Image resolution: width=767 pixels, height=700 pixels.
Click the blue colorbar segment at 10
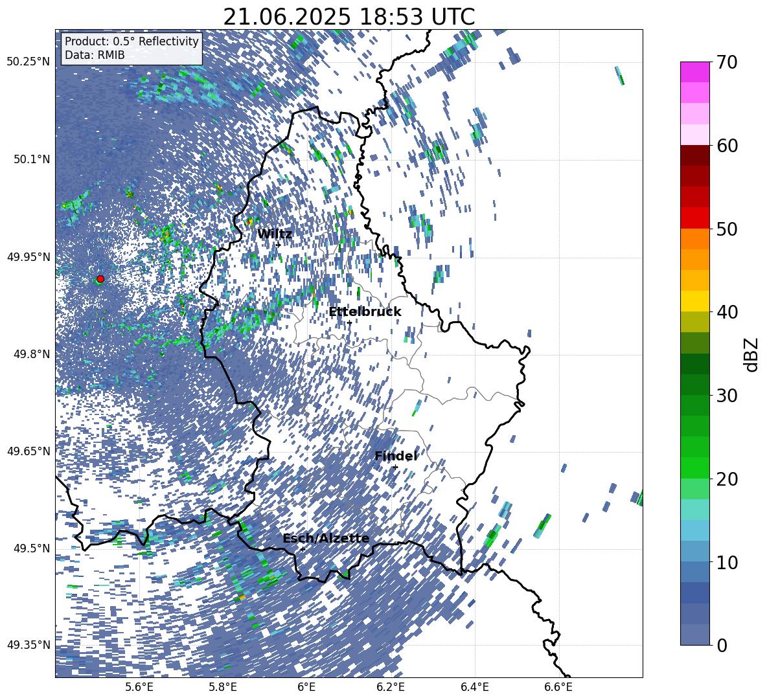(x=694, y=572)
